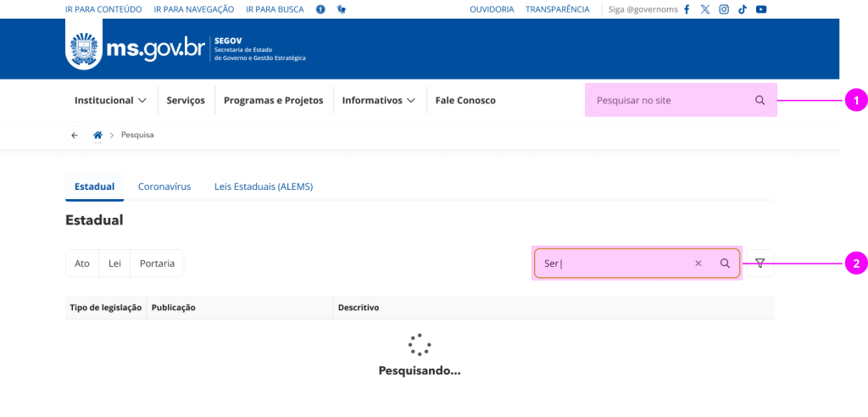Open the Instagram profile icon
868x417 pixels.
coord(724,9)
